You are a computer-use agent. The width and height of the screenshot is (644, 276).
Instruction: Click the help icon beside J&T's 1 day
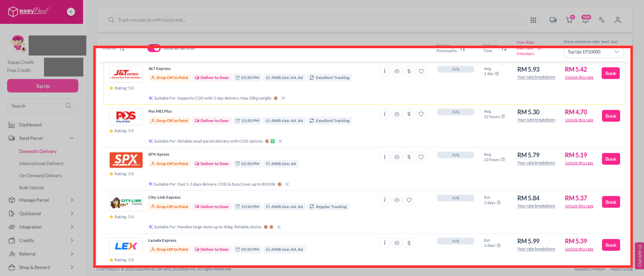click(497, 74)
